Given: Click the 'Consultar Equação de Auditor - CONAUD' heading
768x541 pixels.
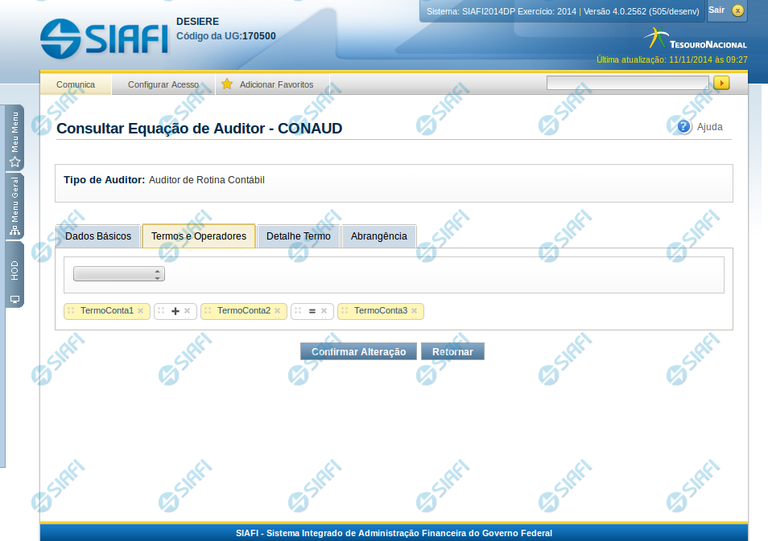Looking at the screenshot, I should click(x=199, y=128).
